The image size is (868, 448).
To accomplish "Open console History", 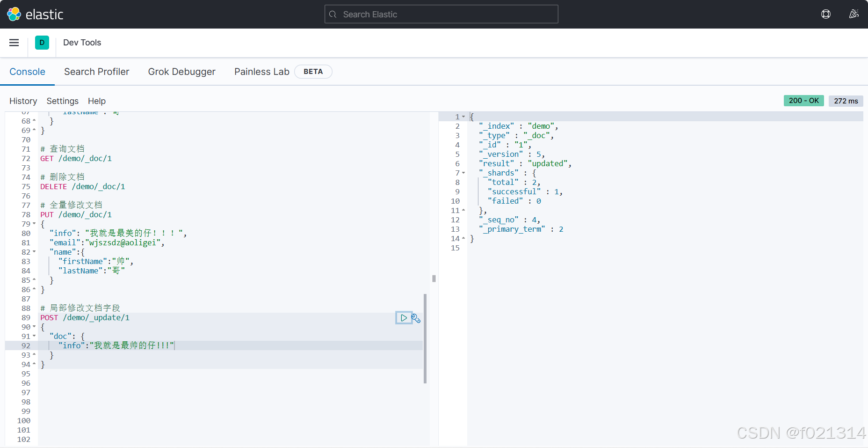I will pos(23,101).
